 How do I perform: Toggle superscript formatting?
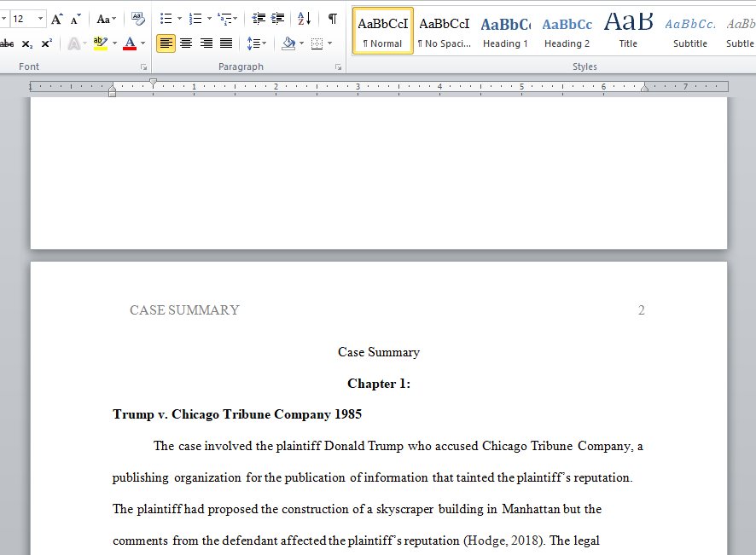[46, 43]
